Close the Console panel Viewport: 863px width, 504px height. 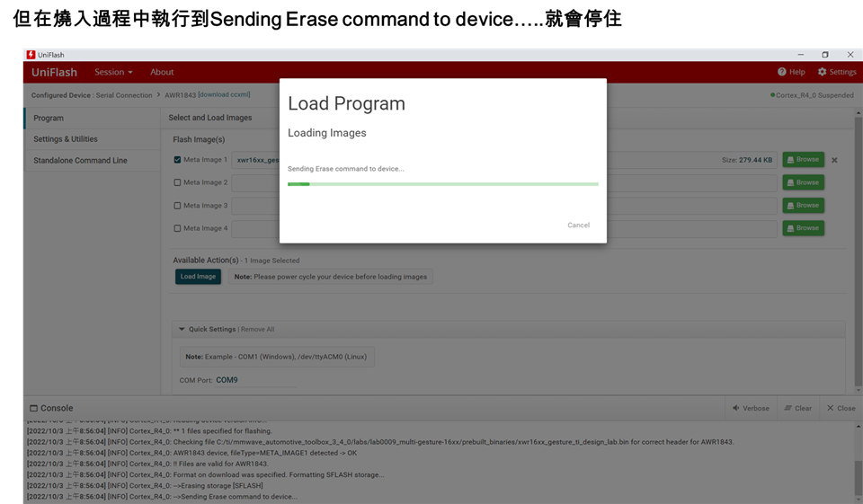coord(841,408)
